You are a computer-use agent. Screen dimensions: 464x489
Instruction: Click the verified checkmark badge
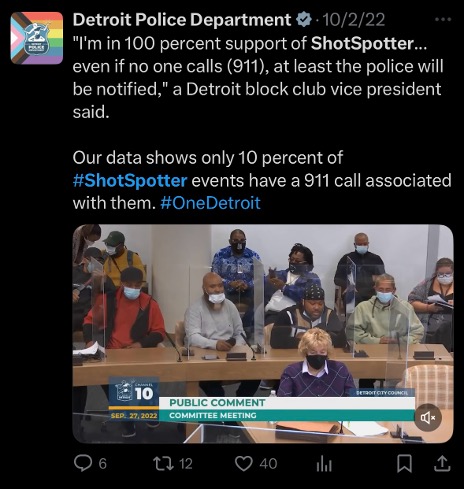coord(304,20)
